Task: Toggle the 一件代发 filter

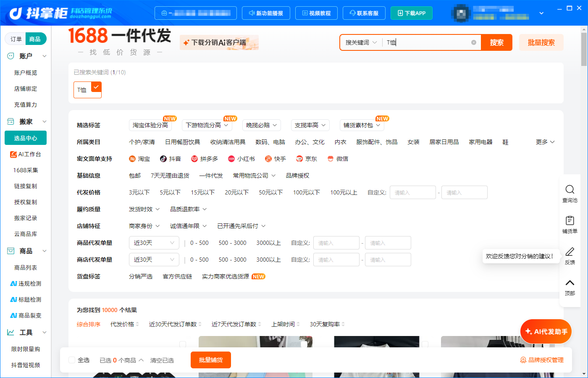Action: pos(211,176)
